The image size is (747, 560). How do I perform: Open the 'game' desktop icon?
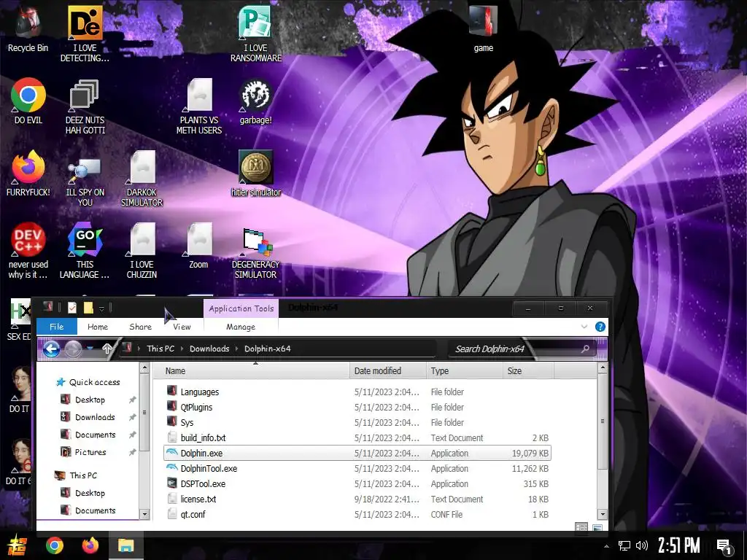point(483,28)
